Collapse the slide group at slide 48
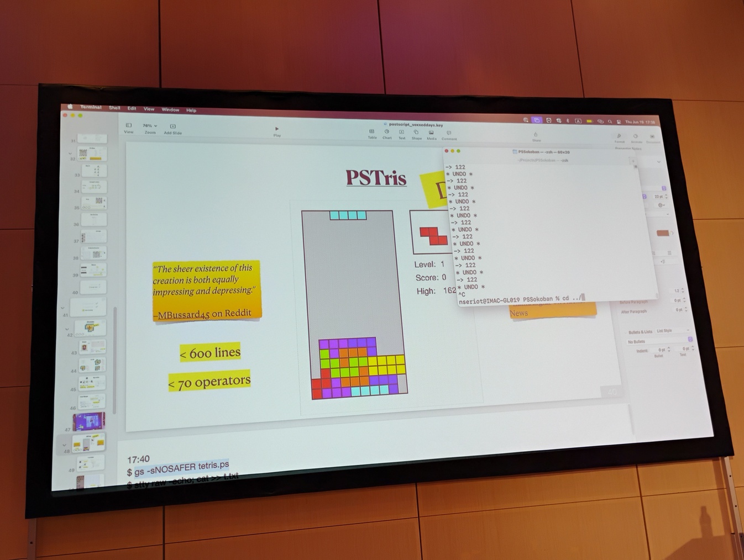This screenshot has width=744, height=560. point(64,445)
